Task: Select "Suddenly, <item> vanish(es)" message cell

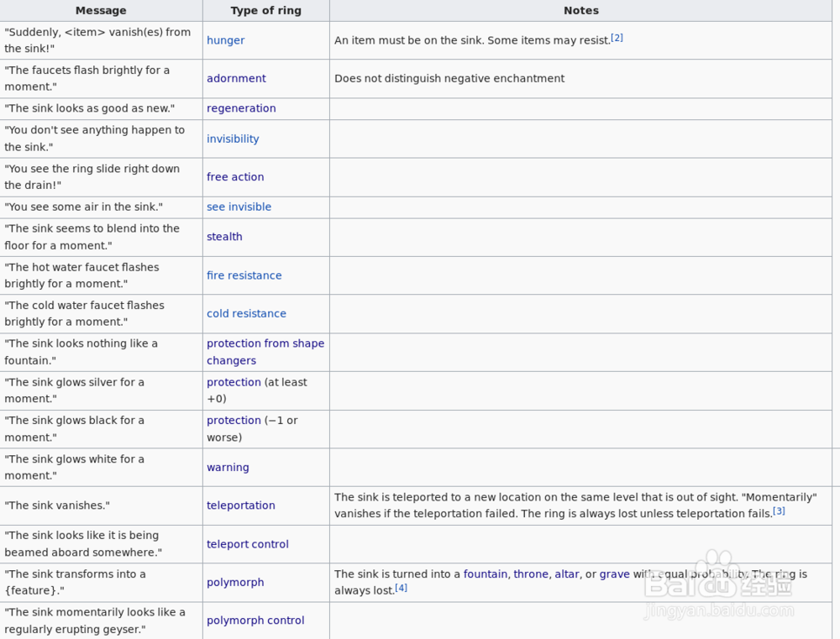Action: tap(102, 40)
